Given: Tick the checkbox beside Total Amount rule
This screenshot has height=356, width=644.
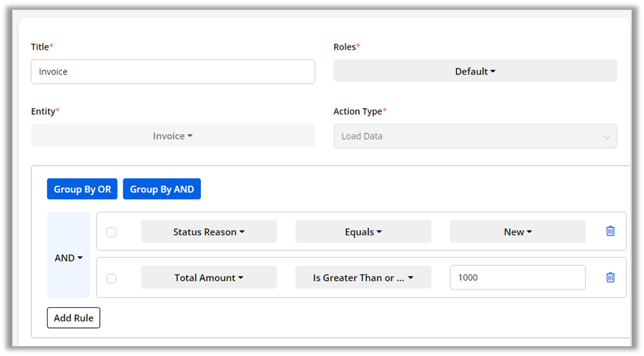Looking at the screenshot, I should tap(112, 278).
